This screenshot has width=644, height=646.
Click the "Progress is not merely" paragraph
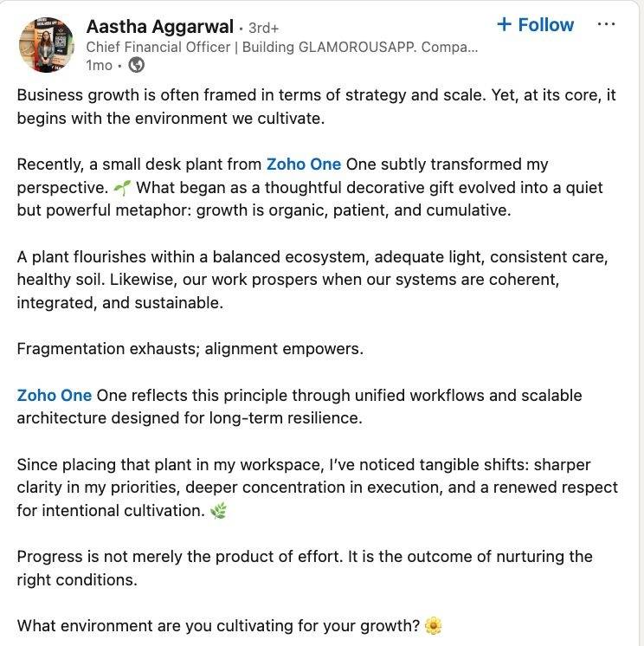[x=305, y=568]
